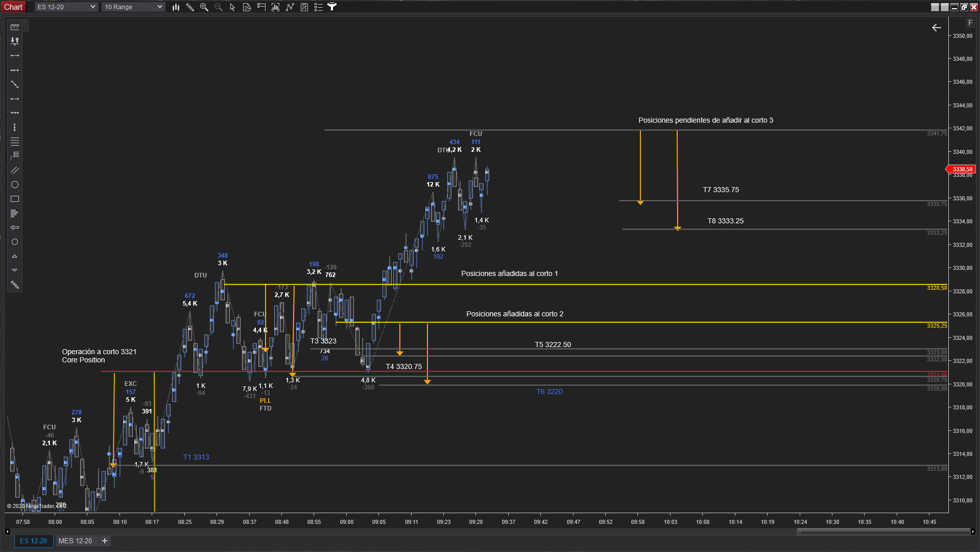The height and width of the screenshot is (552, 980).
Task: Select the ES 12-20 tab
Action: coord(33,541)
